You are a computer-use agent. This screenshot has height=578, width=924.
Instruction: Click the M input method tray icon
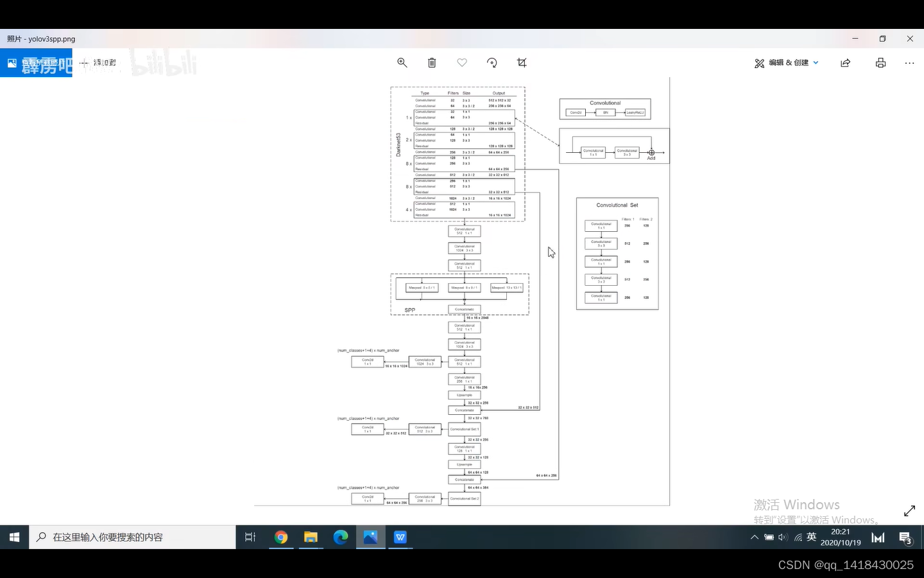pos(878,538)
